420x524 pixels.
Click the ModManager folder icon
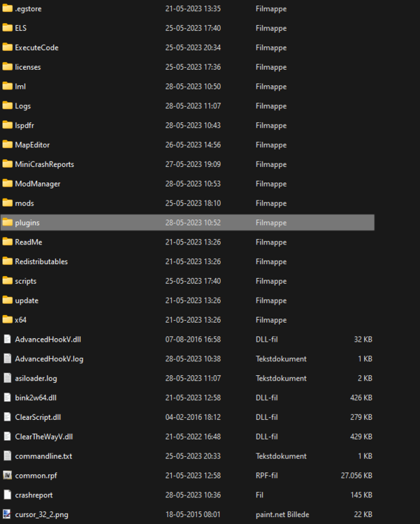[8, 183]
